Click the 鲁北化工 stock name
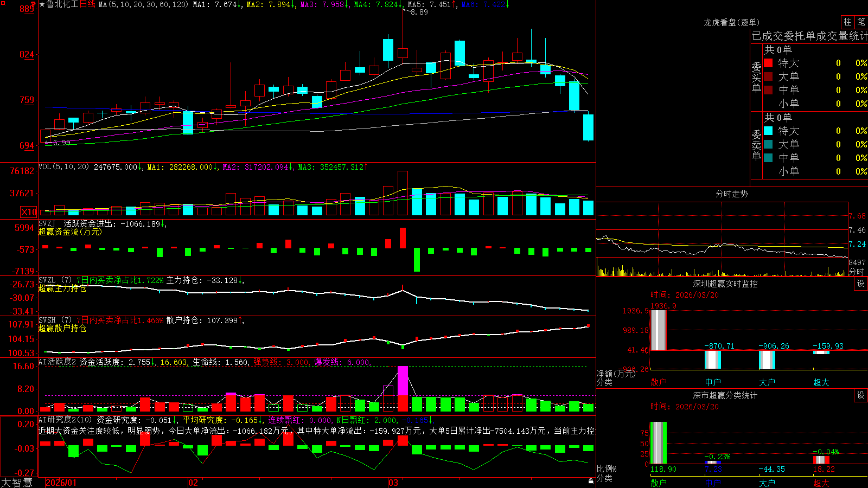The width and height of the screenshot is (868, 488). tap(63, 4)
